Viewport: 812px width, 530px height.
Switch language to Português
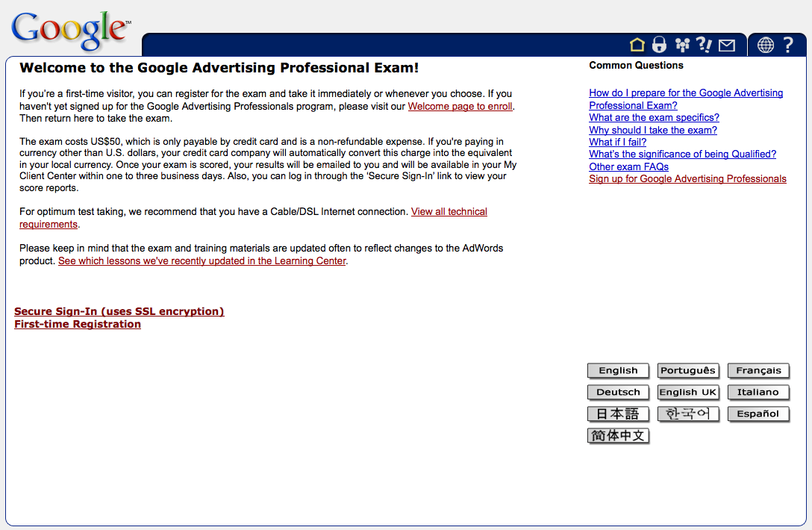[688, 370]
